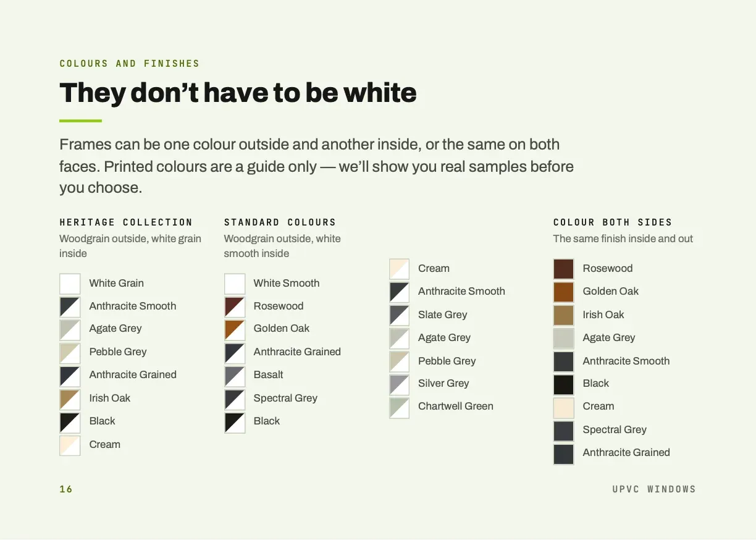Choose the Slate Grey colour swatch

[399, 315]
